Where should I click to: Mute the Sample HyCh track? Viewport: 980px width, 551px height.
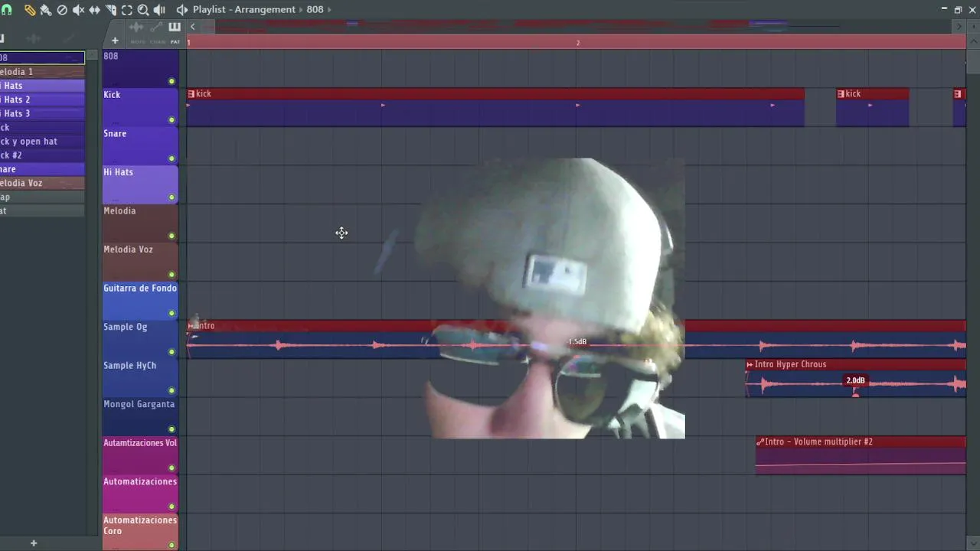click(x=171, y=390)
